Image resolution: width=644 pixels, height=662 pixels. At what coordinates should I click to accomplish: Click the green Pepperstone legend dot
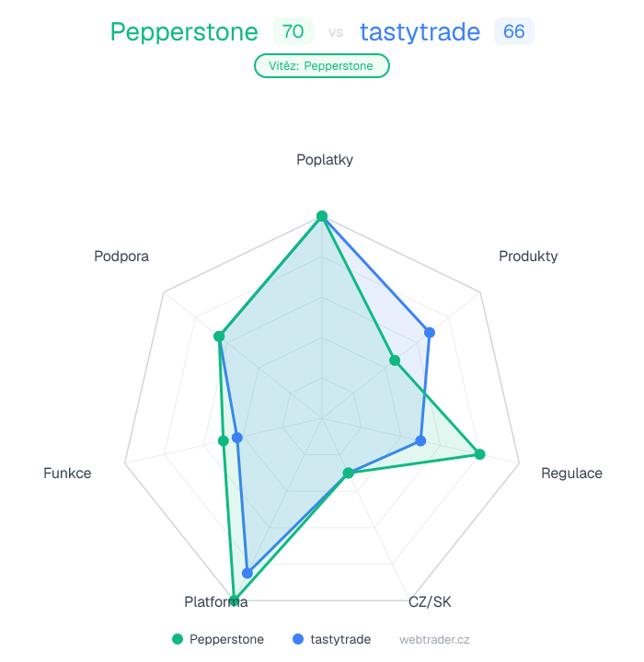(x=178, y=639)
